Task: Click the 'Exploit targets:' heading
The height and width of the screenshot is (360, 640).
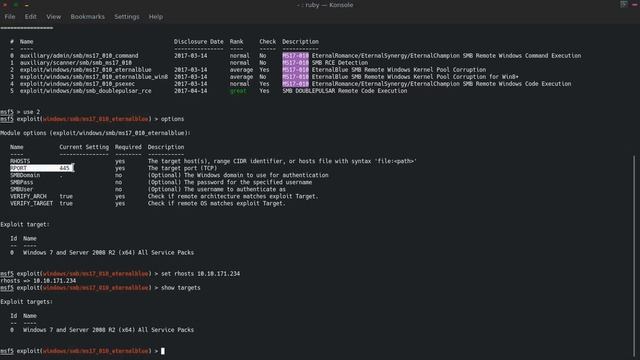Action: tap(27, 302)
